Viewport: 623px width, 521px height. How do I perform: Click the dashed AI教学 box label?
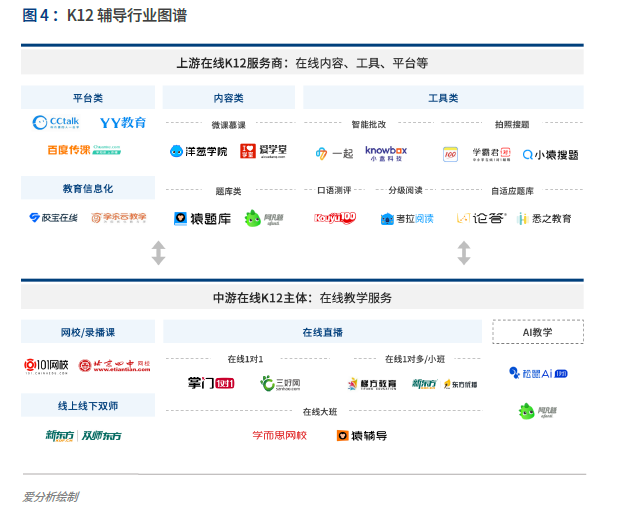pyautogui.click(x=538, y=332)
